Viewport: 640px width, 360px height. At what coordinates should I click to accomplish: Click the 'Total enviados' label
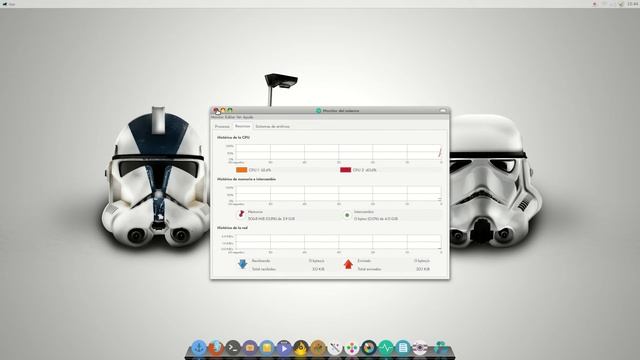(x=369, y=269)
